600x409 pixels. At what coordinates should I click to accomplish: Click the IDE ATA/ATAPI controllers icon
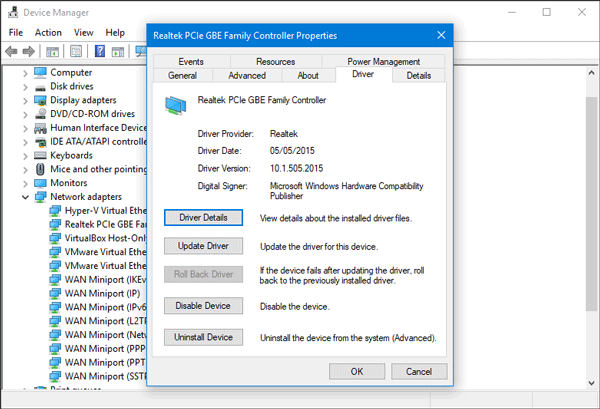(40, 142)
